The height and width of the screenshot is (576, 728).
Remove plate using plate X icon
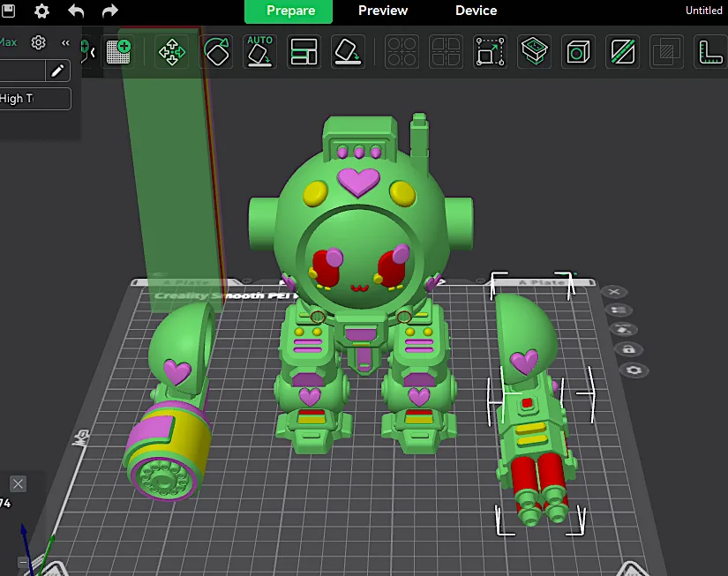[x=614, y=291]
